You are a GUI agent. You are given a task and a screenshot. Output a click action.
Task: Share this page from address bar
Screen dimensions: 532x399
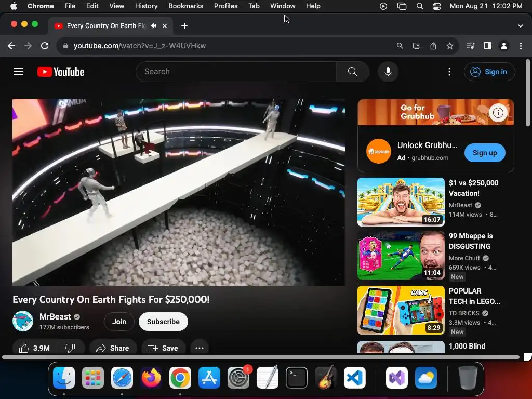(x=433, y=46)
